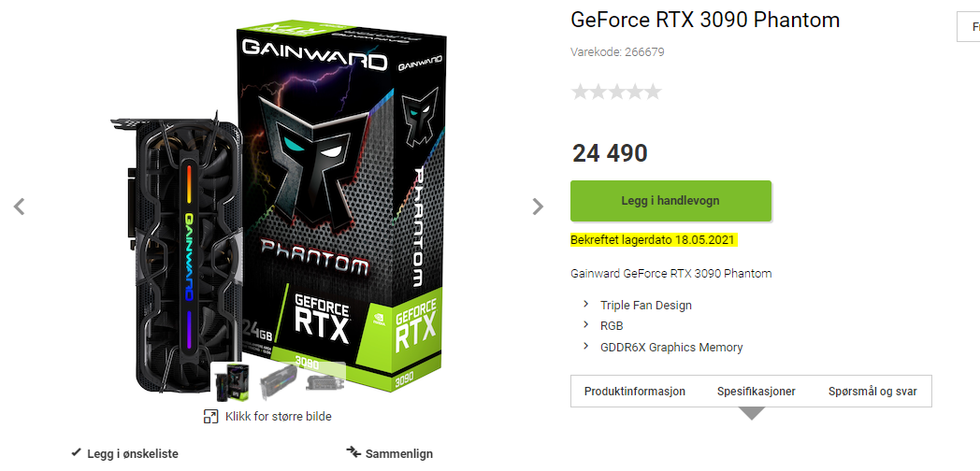Select the box-and-card thumbnail

(232, 381)
